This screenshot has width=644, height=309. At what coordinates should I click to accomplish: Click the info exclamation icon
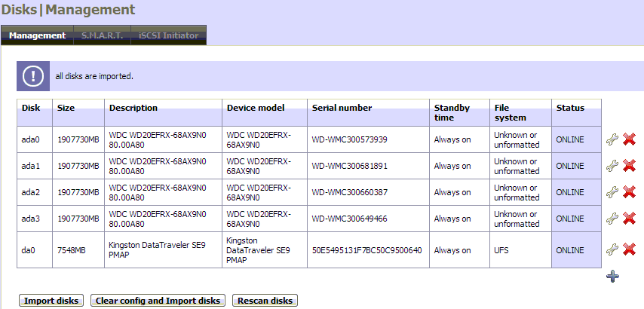(x=34, y=76)
